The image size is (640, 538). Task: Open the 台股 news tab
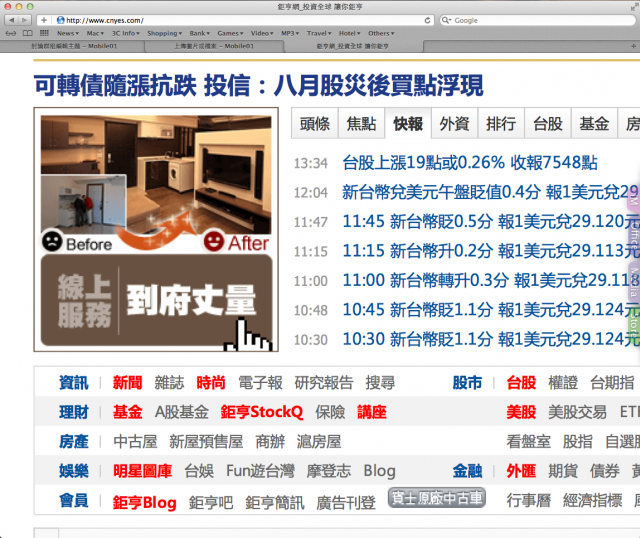548,123
